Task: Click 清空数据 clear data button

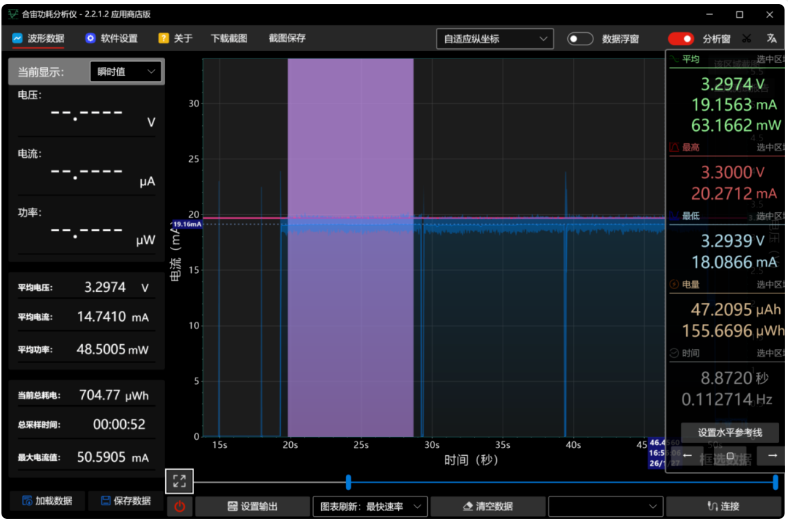Action: pyautogui.click(x=488, y=506)
